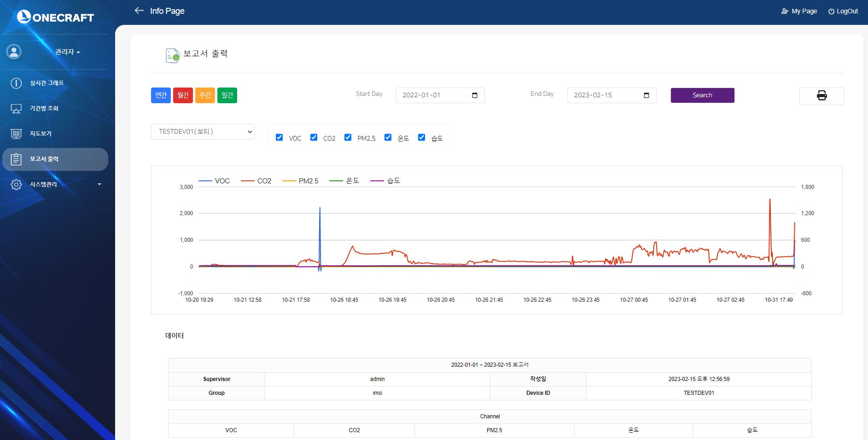Uncheck the VOC checkbox
This screenshot has height=440, width=868.
click(279, 137)
